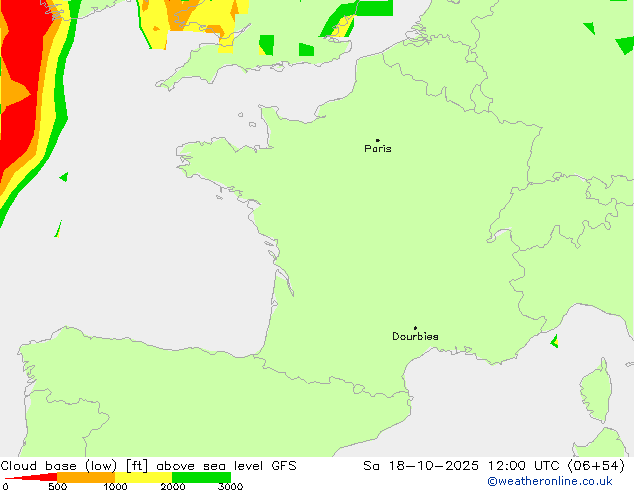Viewport: 634px width, 490px height.
Task: Click the yellow segment of the legend
Action: 144,477
